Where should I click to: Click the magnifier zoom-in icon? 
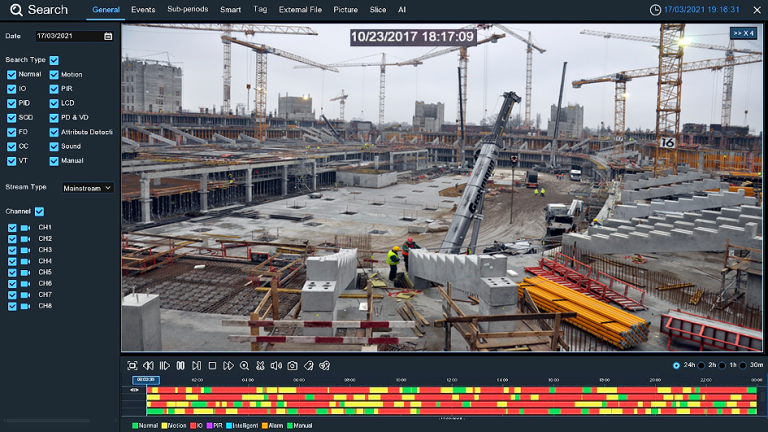pos(244,366)
